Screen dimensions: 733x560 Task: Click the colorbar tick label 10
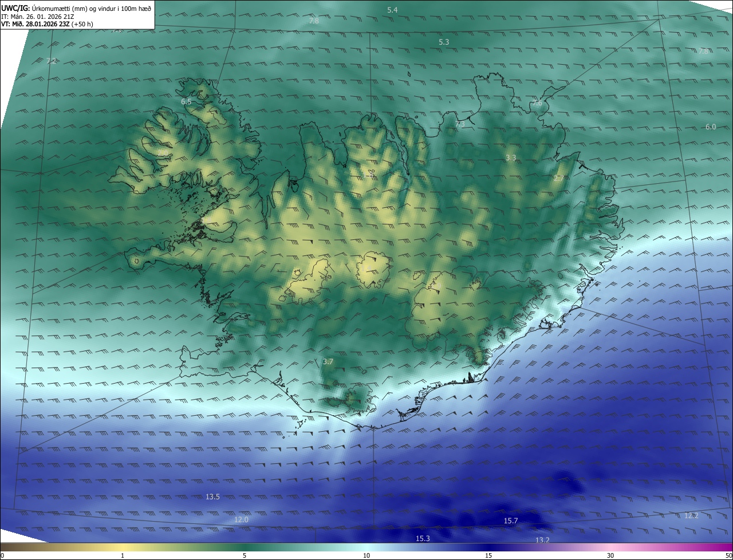(366, 555)
